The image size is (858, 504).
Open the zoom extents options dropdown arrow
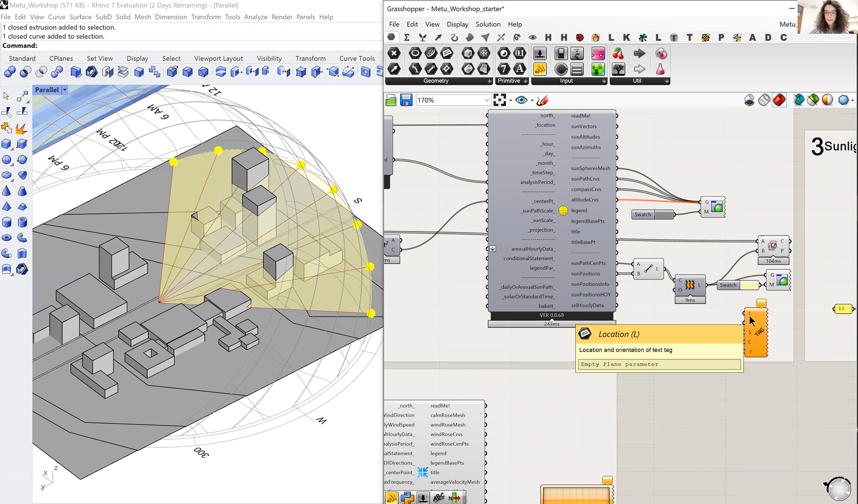point(510,101)
